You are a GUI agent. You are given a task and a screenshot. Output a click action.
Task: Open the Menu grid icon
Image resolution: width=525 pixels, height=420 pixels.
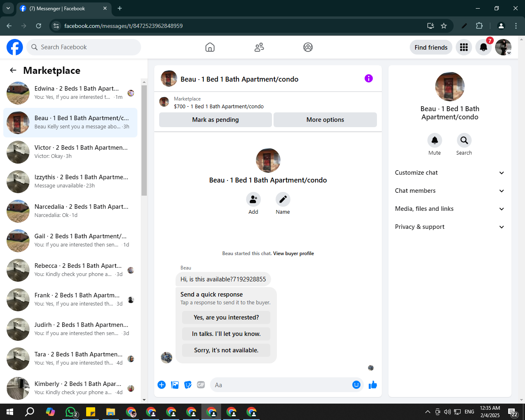464,47
